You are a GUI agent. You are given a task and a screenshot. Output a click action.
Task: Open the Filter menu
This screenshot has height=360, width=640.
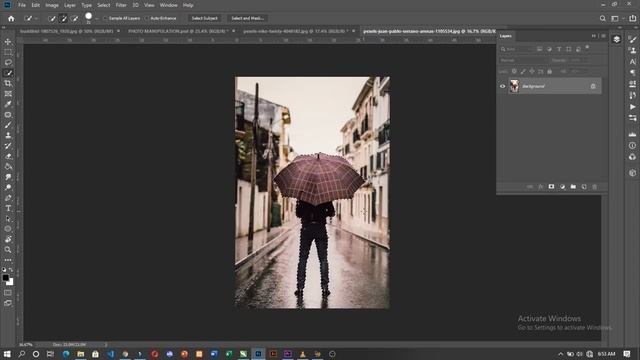tap(121, 5)
